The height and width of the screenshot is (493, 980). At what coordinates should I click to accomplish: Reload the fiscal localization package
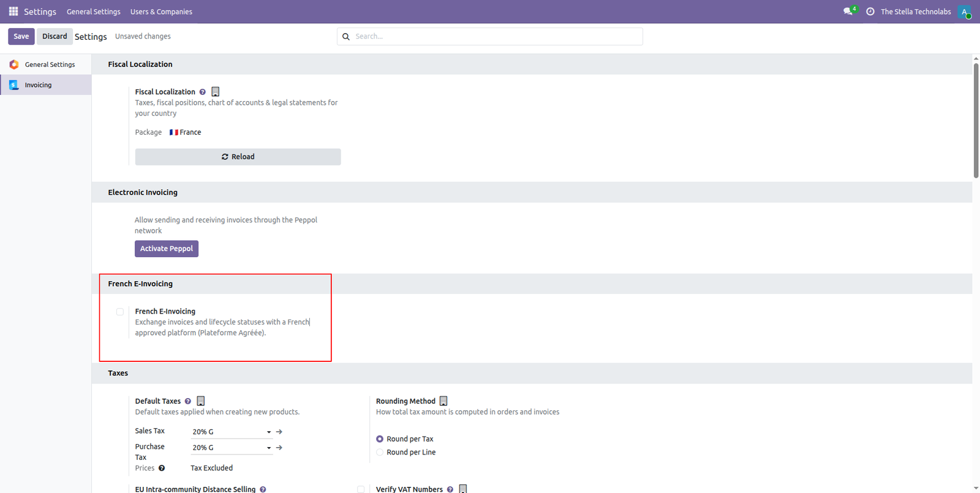(x=238, y=157)
